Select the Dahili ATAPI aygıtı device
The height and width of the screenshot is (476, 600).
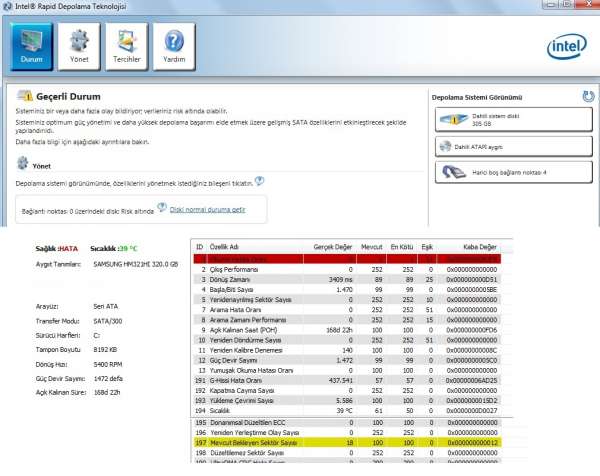coord(514,147)
